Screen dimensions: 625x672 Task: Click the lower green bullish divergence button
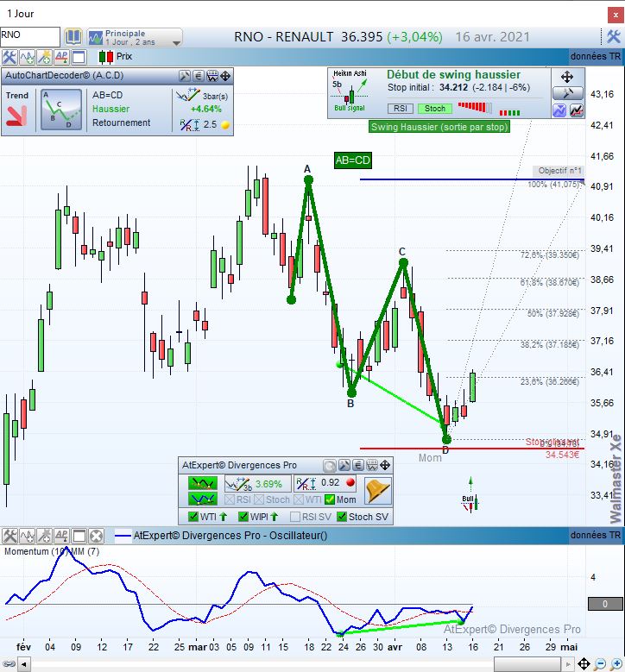click(x=203, y=499)
